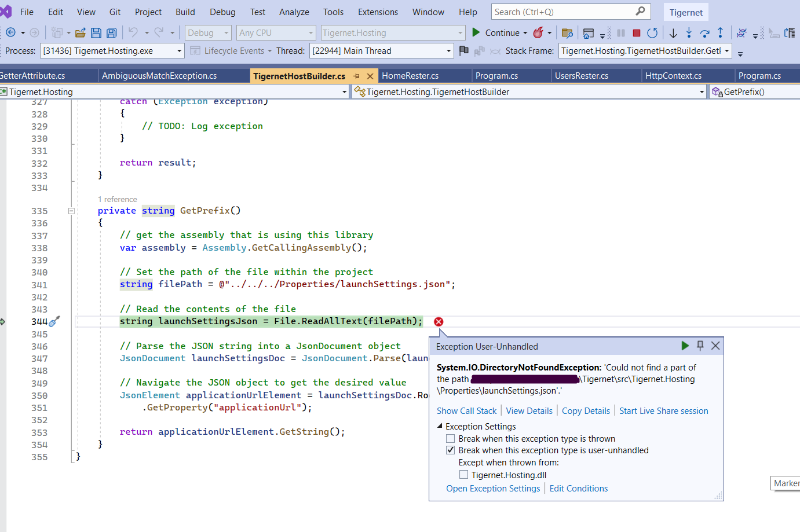Stop debugging with the red square icon
Screen dimensions: 800x532
coord(637,33)
